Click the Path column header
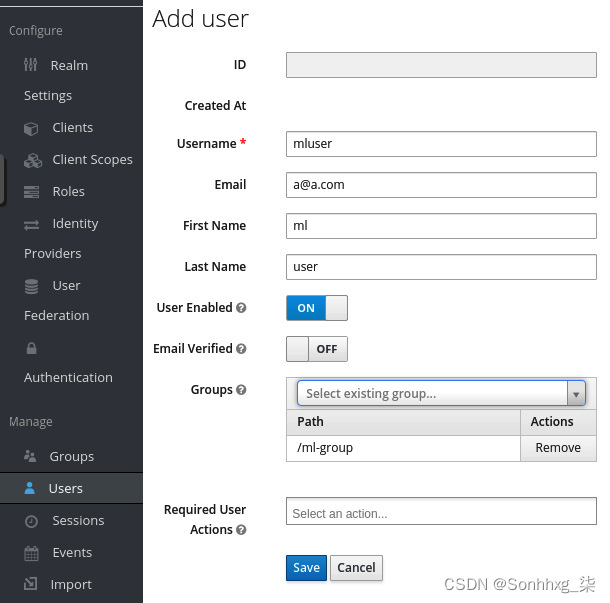610x603 pixels. 403,422
